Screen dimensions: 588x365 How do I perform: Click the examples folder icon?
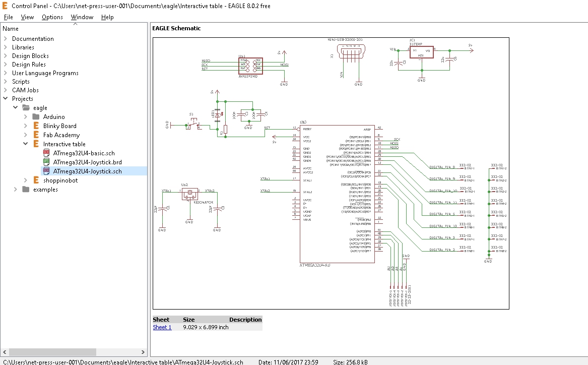[26, 190]
